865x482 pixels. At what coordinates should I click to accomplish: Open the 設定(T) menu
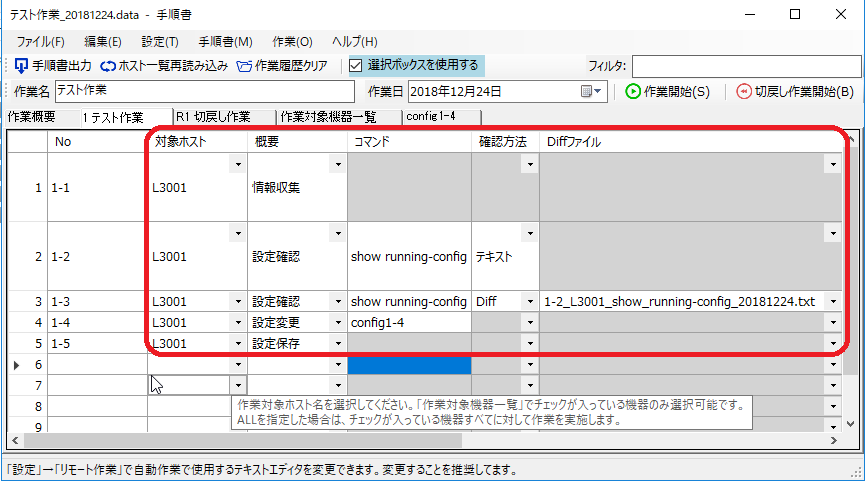(x=160, y=41)
